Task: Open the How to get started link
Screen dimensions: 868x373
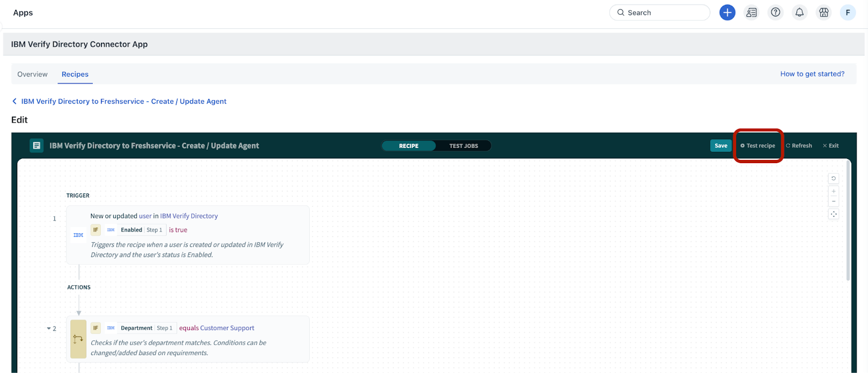Action: [812, 74]
